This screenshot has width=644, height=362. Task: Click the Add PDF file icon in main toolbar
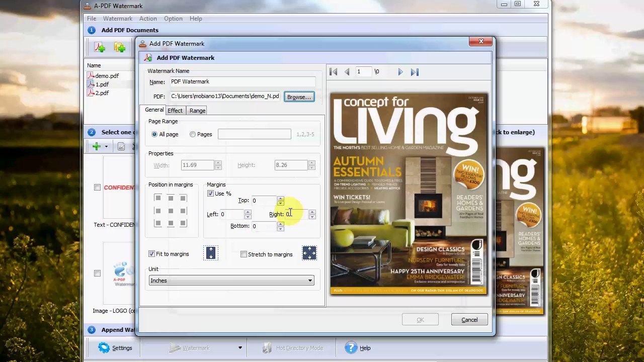click(100, 47)
